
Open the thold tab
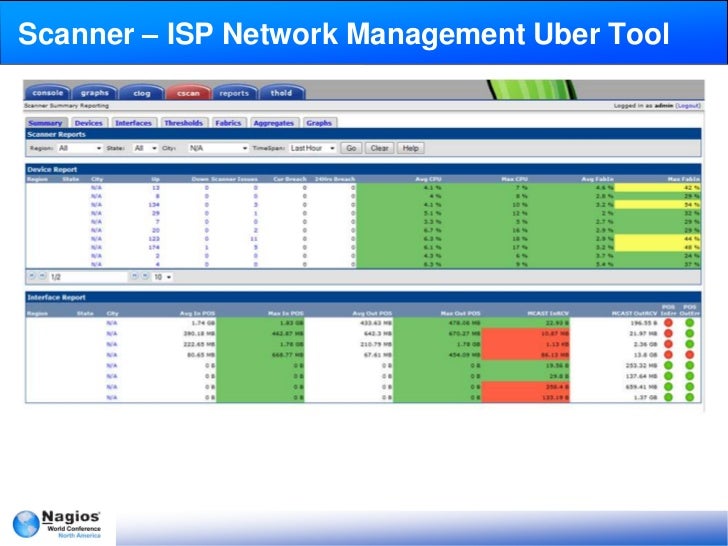pos(281,92)
